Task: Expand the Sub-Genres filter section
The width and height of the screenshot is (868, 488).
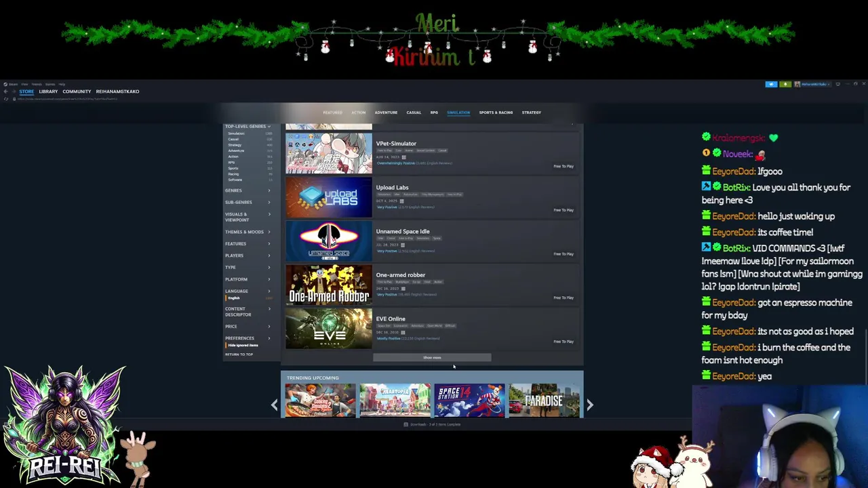Action: point(248,202)
